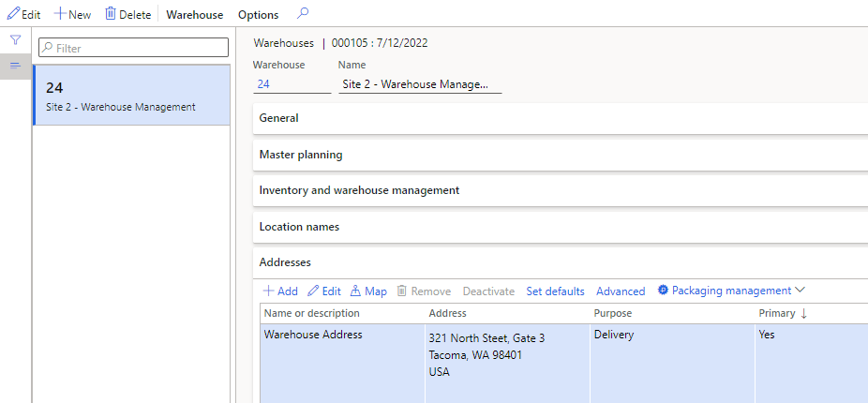Expand the Location names fasttab
868x403 pixels.
tap(561, 227)
